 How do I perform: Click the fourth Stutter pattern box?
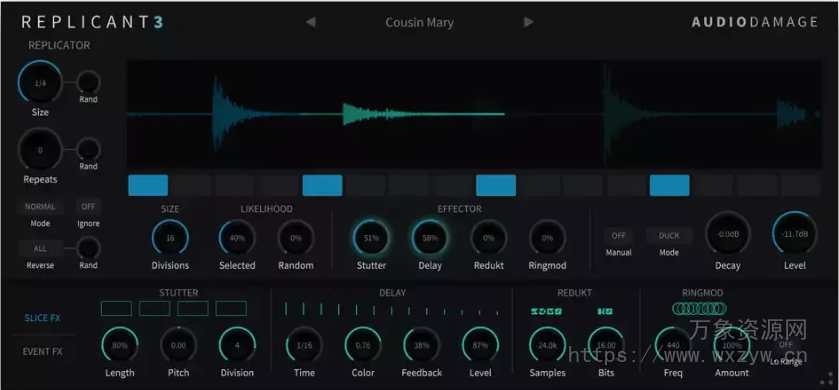[231, 308]
